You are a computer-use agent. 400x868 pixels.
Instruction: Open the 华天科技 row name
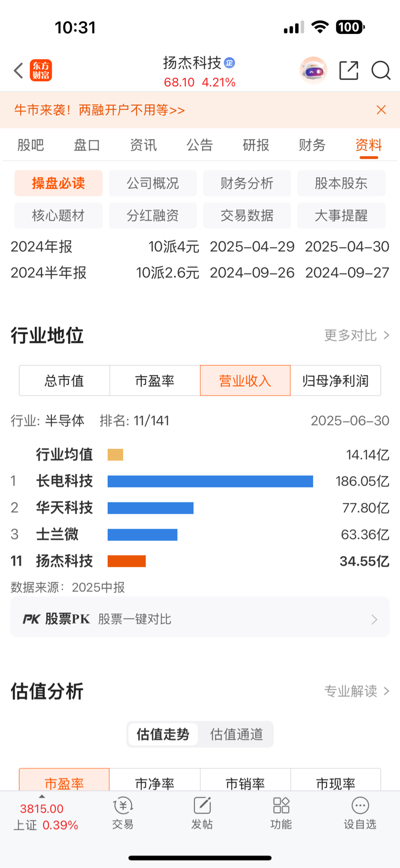tap(65, 508)
